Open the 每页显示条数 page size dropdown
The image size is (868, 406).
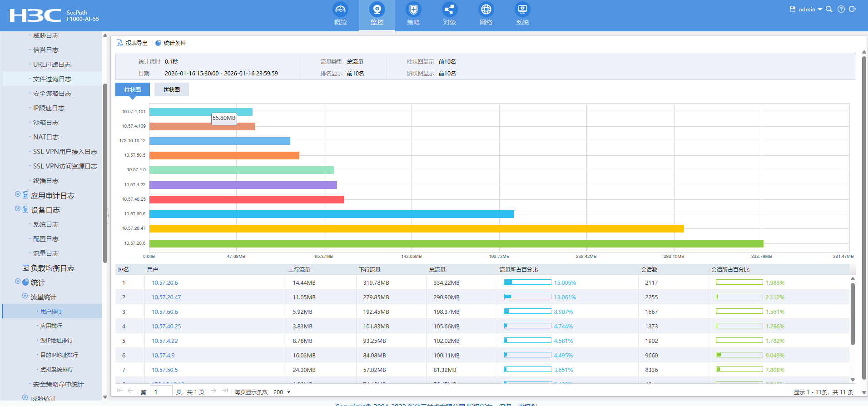click(x=282, y=392)
